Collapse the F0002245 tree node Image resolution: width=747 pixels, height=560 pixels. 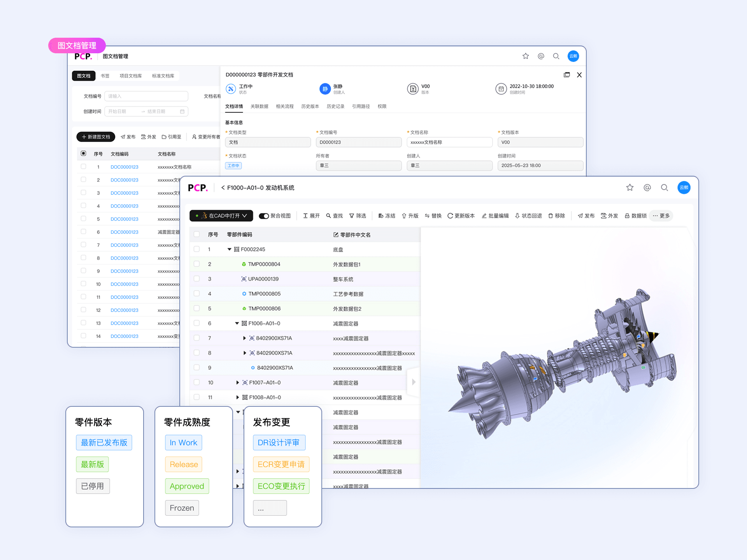tap(230, 249)
